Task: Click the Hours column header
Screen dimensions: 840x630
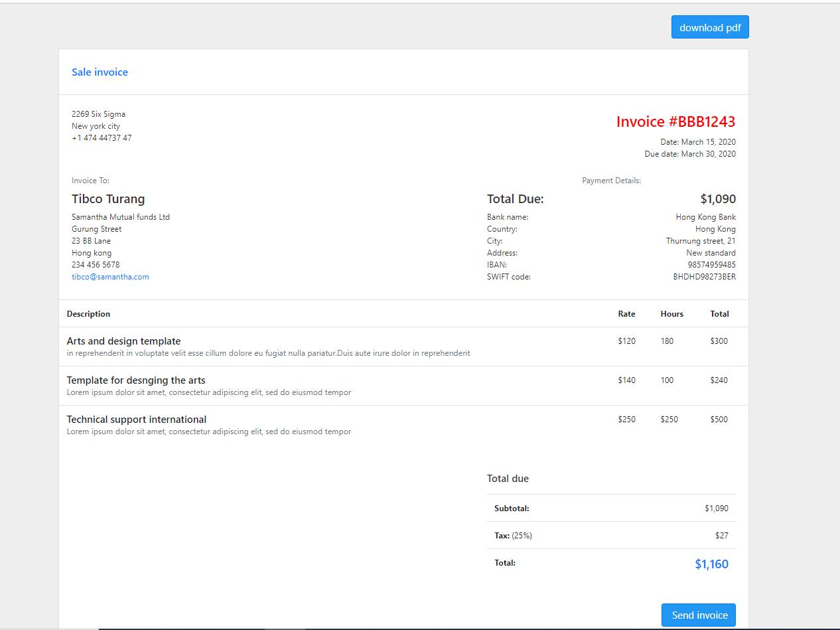Action: tap(671, 314)
